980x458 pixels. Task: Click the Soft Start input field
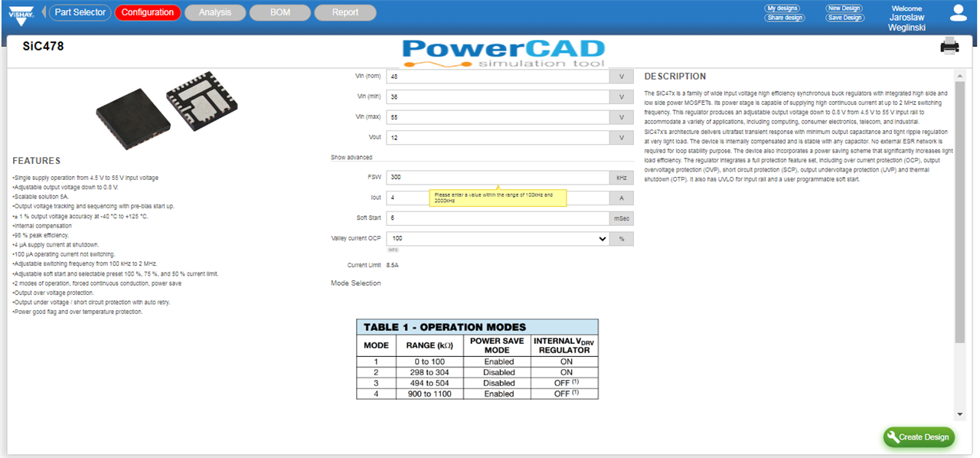[x=498, y=218]
